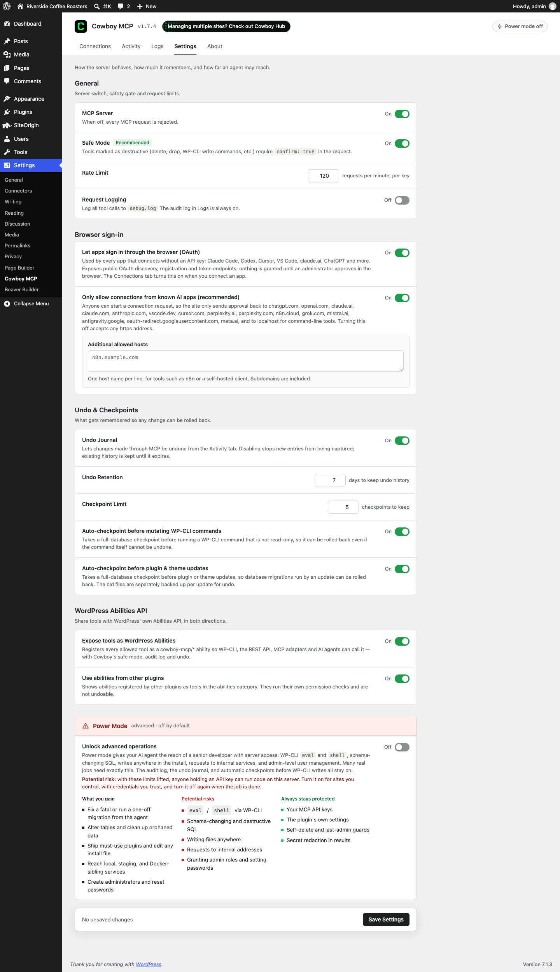Click the WordPress logo in admin bar
The image size is (560, 972).
[x=7, y=6]
